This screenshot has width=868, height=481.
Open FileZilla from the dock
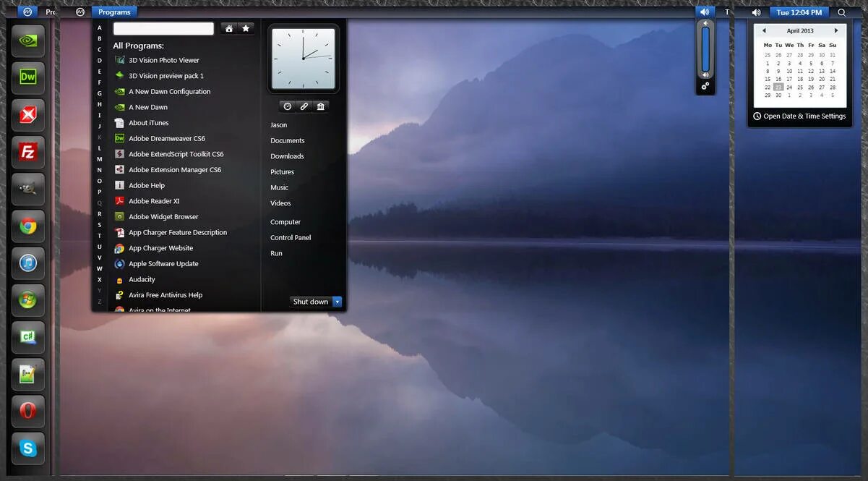tap(28, 152)
